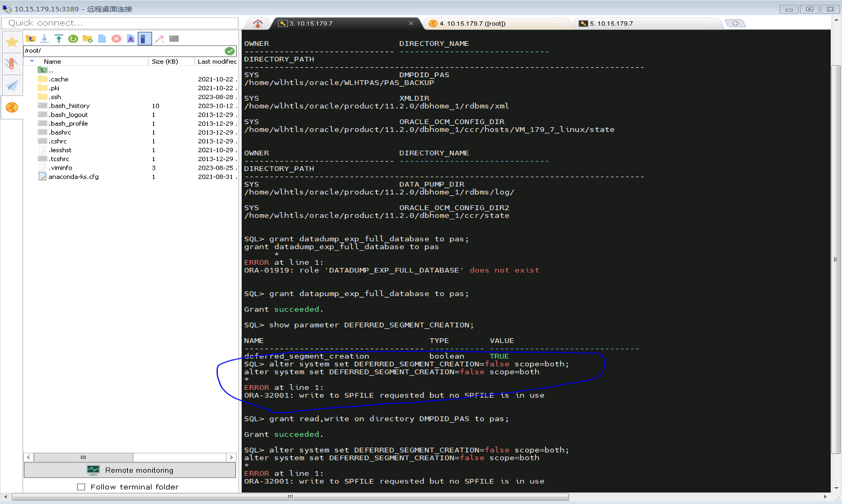
Task: Go to parent directory using toolbar folder icon
Action: coord(30,39)
